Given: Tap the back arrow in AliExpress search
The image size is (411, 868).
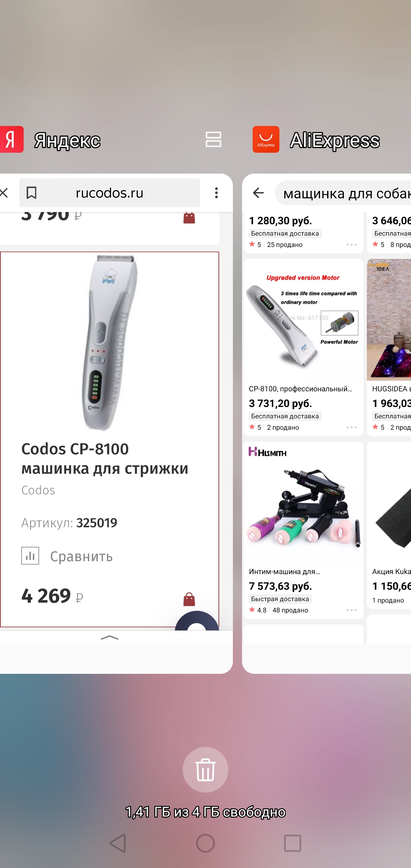Looking at the screenshot, I should [258, 193].
